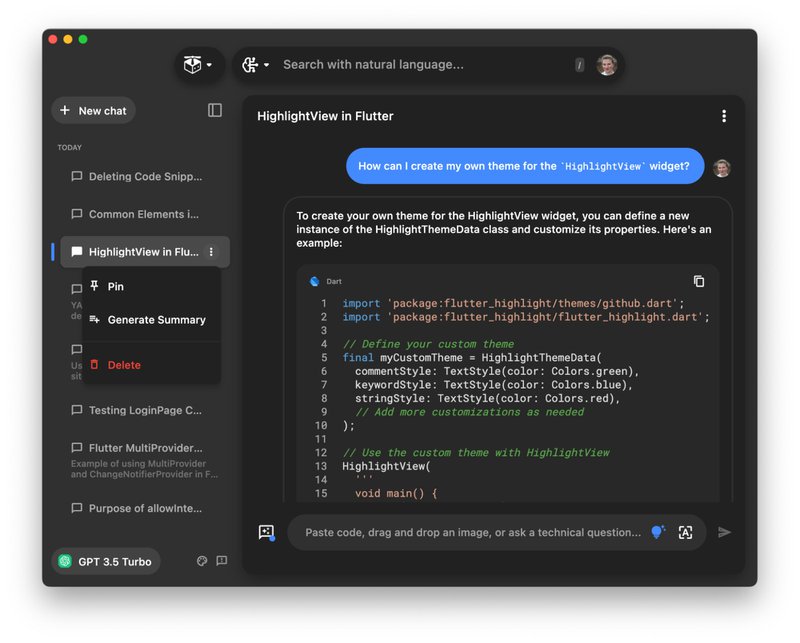
Task: Click the conversation title HighlightView in Flutter
Action: click(x=325, y=116)
